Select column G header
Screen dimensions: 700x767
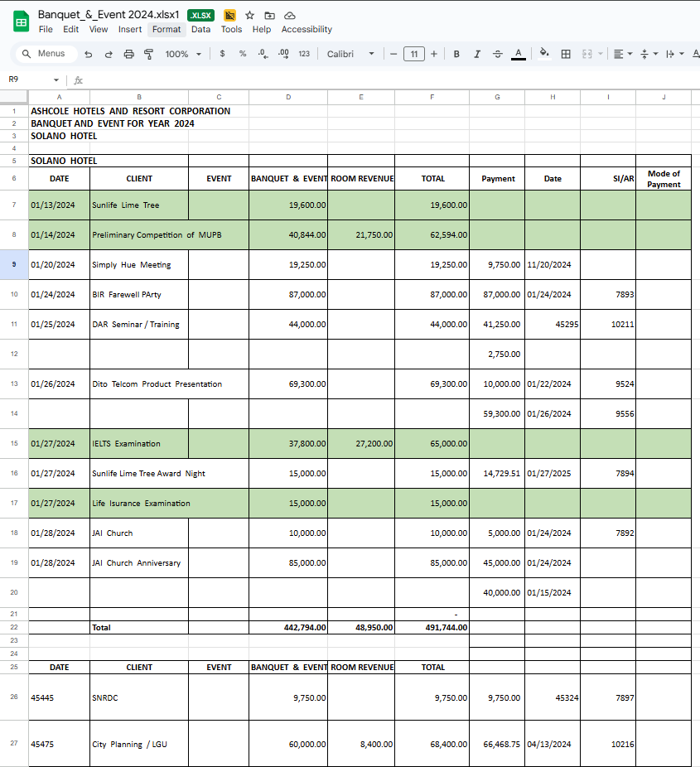pos(497,97)
